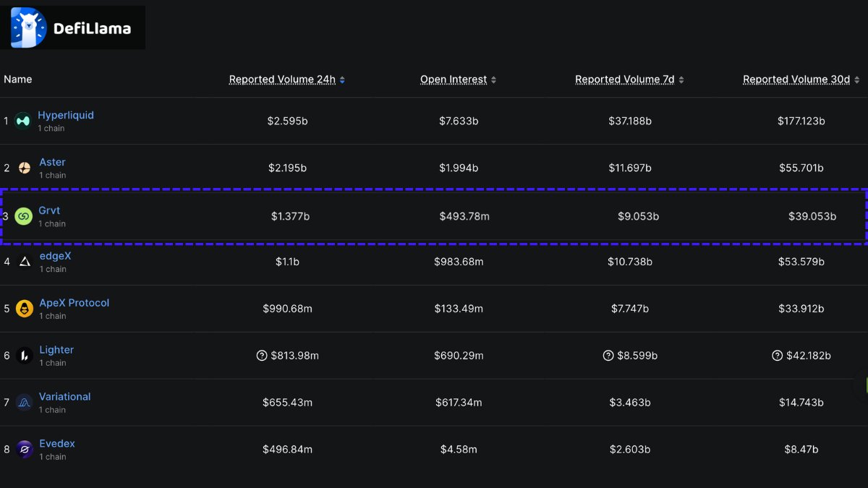Click the Aster protocol icon
Image resolution: width=868 pixels, height=488 pixels.
point(24,168)
